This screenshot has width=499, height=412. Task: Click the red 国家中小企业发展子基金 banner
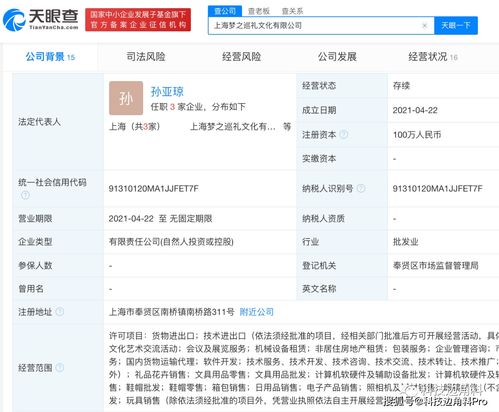click(138, 20)
